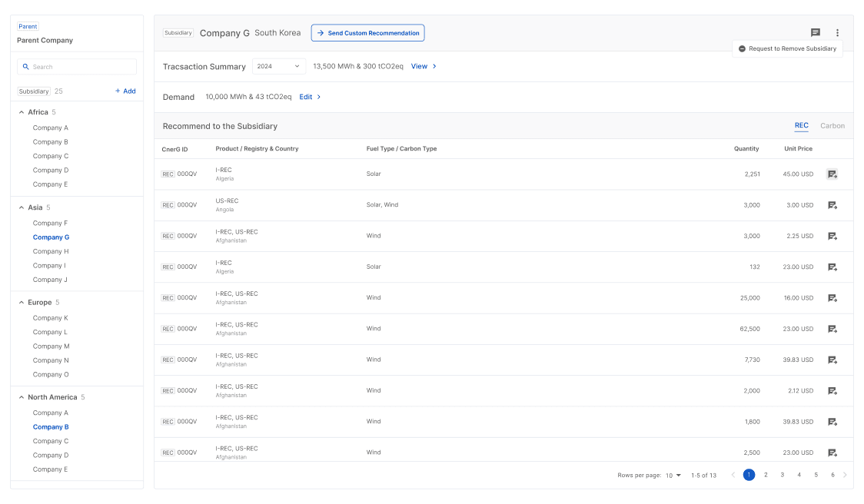Screen dimensions: 864x504
Task: Click Add to create a new subsidiary
Action: (125, 91)
